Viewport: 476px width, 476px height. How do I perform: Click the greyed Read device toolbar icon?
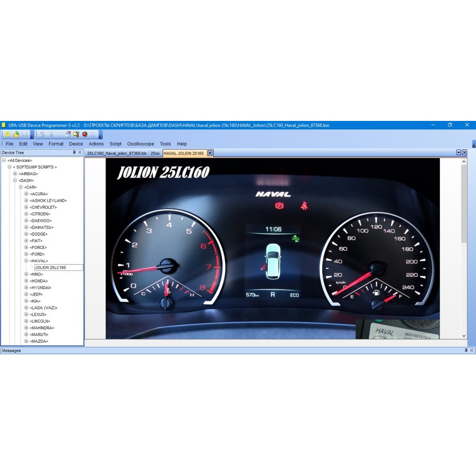pos(42,134)
